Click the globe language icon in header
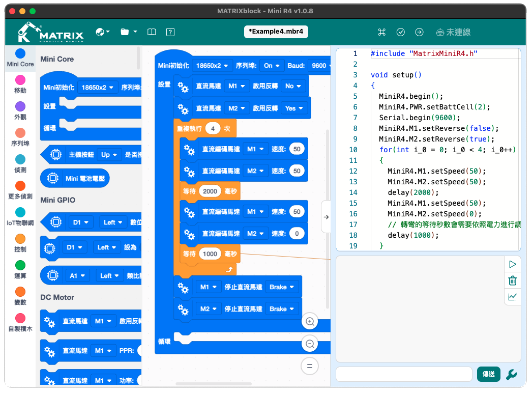 (102, 32)
